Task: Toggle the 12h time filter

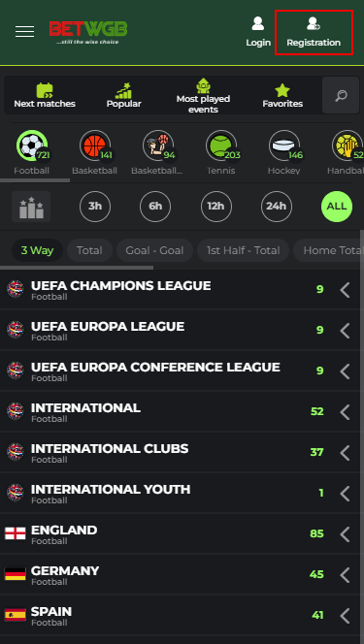Action: pyautogui.click(x=216, y=207)
